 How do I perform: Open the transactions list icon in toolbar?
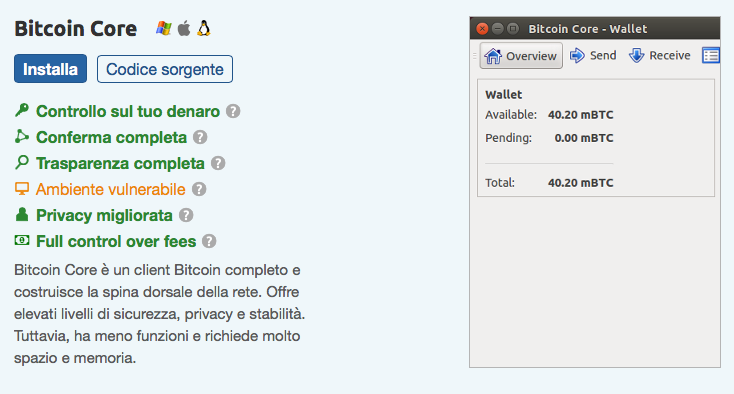point(711,55)
